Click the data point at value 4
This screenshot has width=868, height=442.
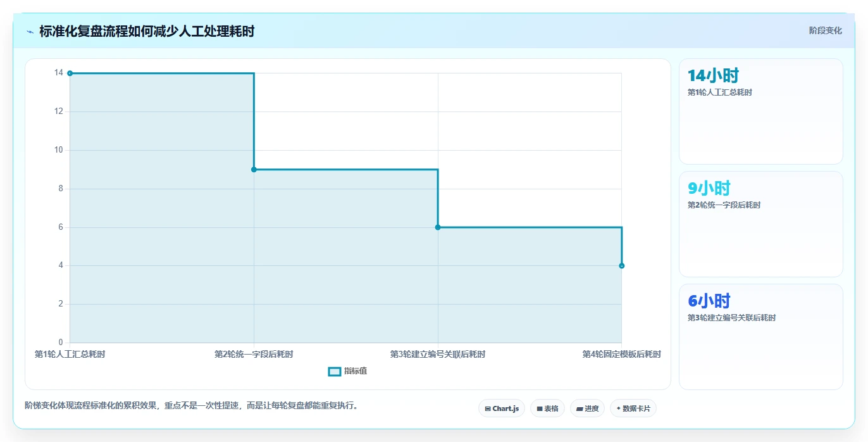point(621,266)
